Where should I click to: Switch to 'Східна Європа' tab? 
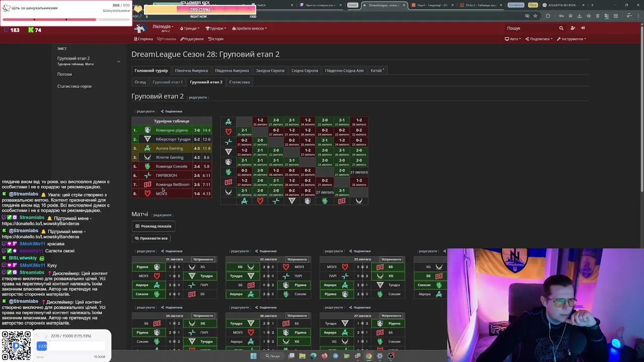pyautogui.click(x=304, y=70)
